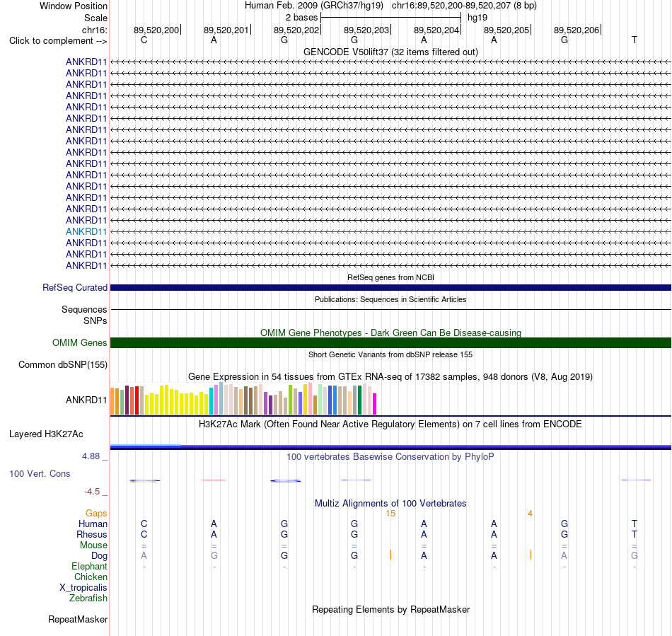Click base T in the complement sequence row
This screenshot has height=636, width=672.
tap(635, 40)
